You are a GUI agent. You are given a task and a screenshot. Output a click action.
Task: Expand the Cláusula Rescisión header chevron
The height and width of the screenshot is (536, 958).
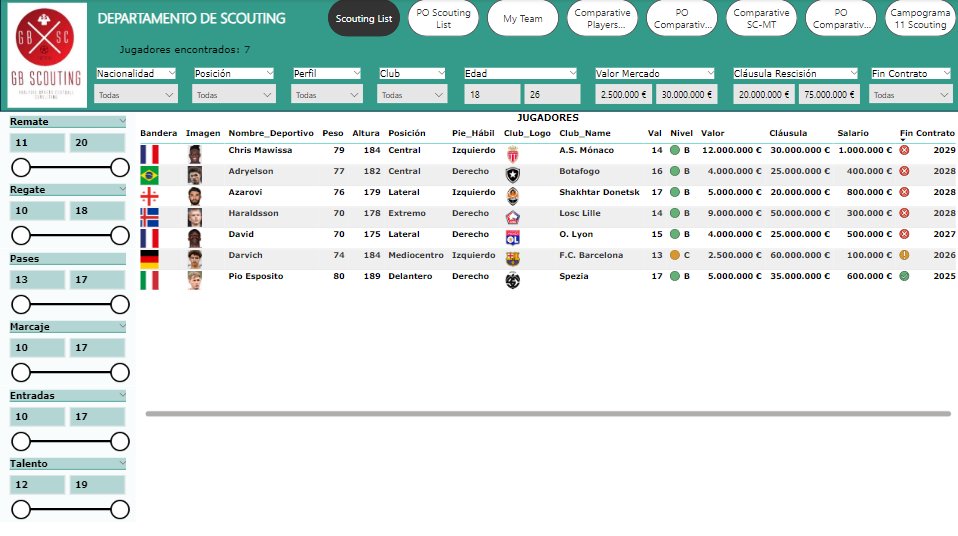(853, 73)
